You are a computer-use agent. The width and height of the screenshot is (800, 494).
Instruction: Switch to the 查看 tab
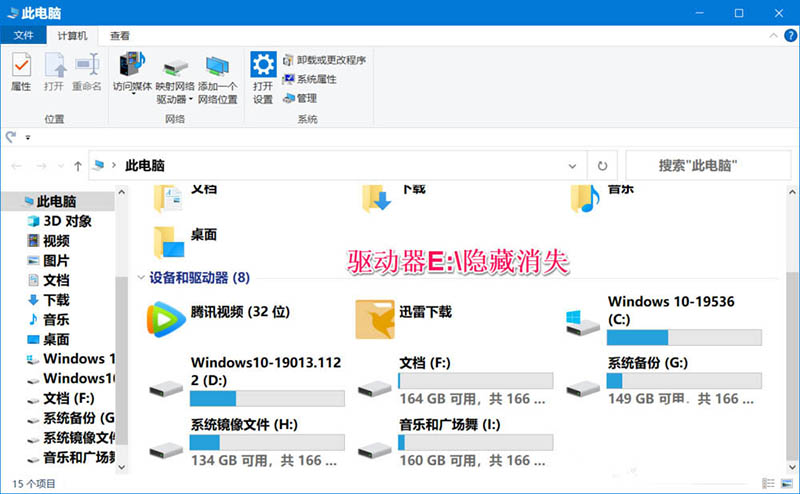pyautogui.click(x=119, y=35)
